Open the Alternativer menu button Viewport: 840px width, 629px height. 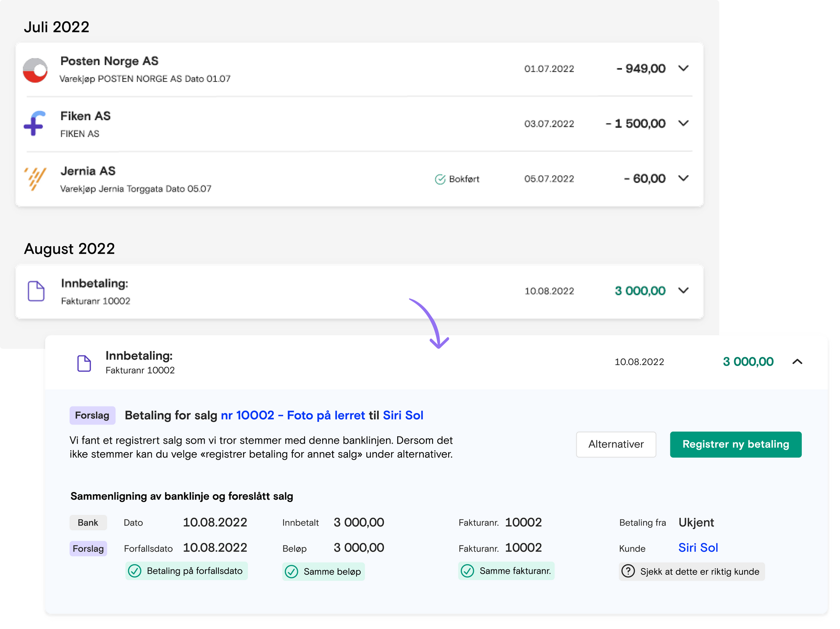coord(616,444)
